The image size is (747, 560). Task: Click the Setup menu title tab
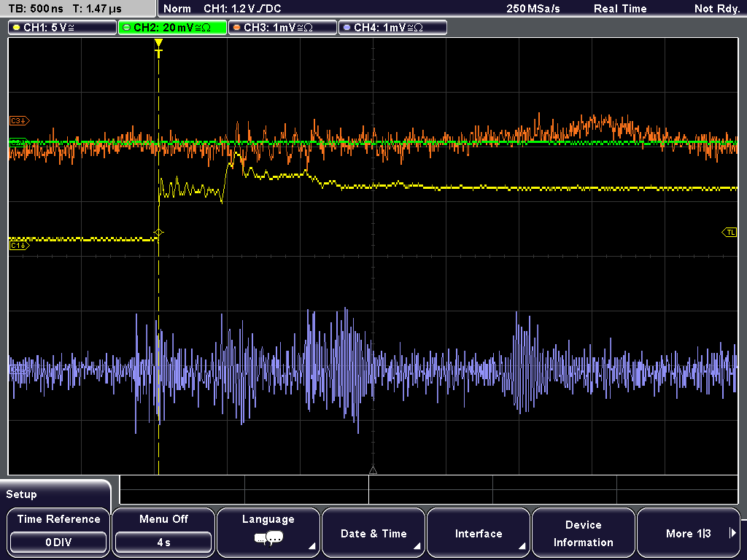pos(55,494)
